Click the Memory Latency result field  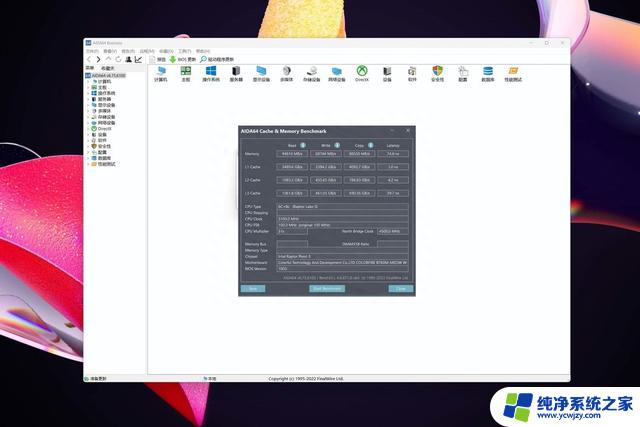point(393,154)
